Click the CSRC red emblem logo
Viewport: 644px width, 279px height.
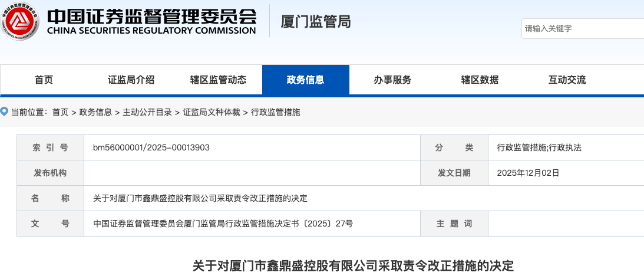click(x=19, y=20)
